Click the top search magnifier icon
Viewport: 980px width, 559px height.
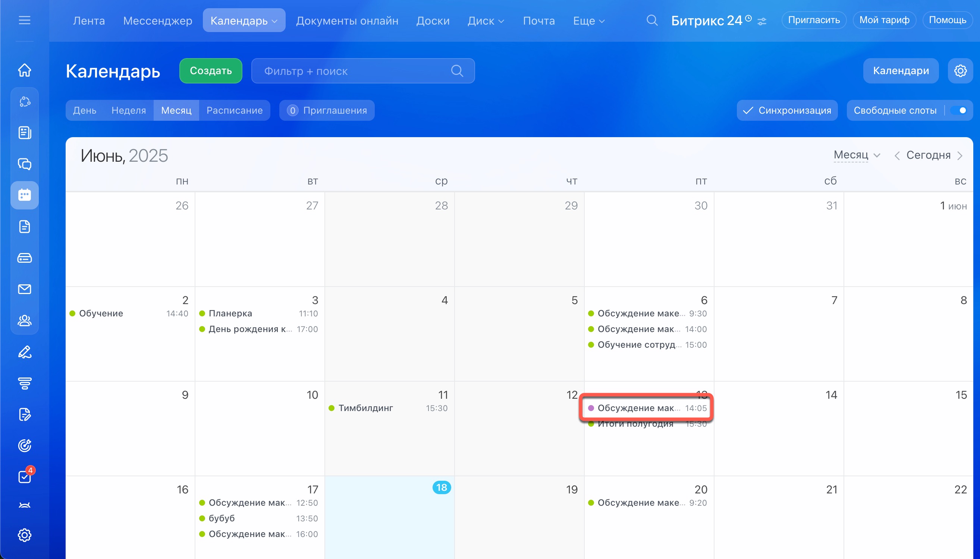652,20
